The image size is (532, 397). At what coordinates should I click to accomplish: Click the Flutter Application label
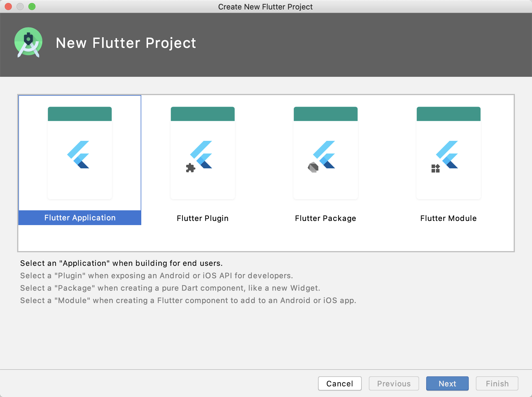(x=80, y=218)
